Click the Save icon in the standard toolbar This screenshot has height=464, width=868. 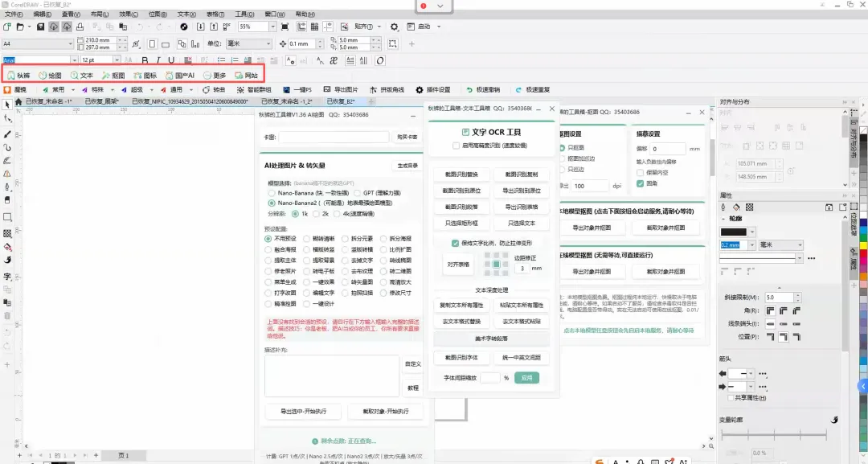[40, 27]
